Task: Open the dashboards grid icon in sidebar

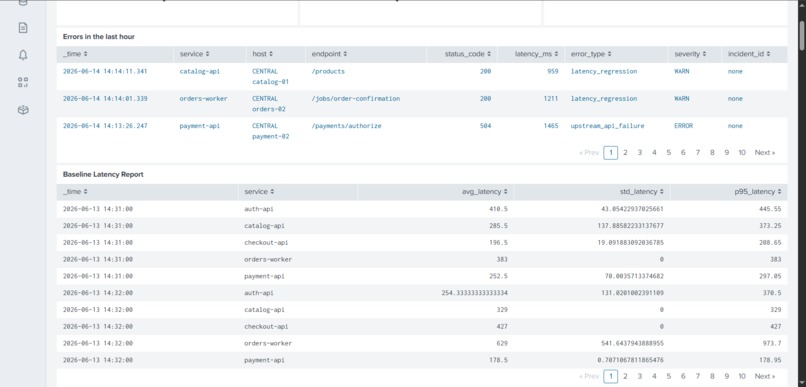Action: coord(23,83)
